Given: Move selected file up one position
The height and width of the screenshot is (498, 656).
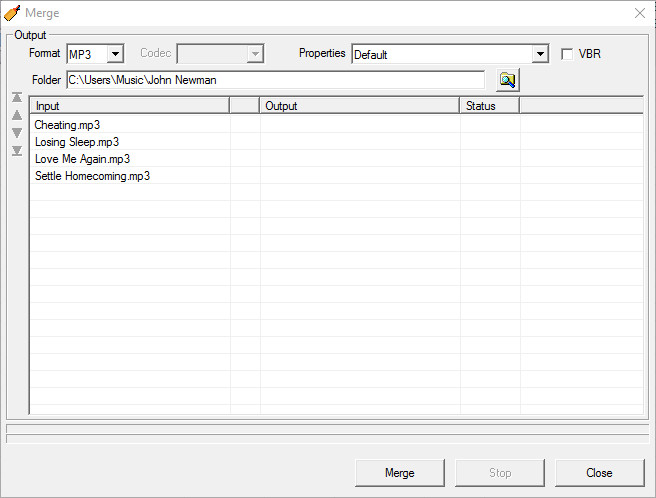Looking at the screenshot, I should tap(17, 115).
